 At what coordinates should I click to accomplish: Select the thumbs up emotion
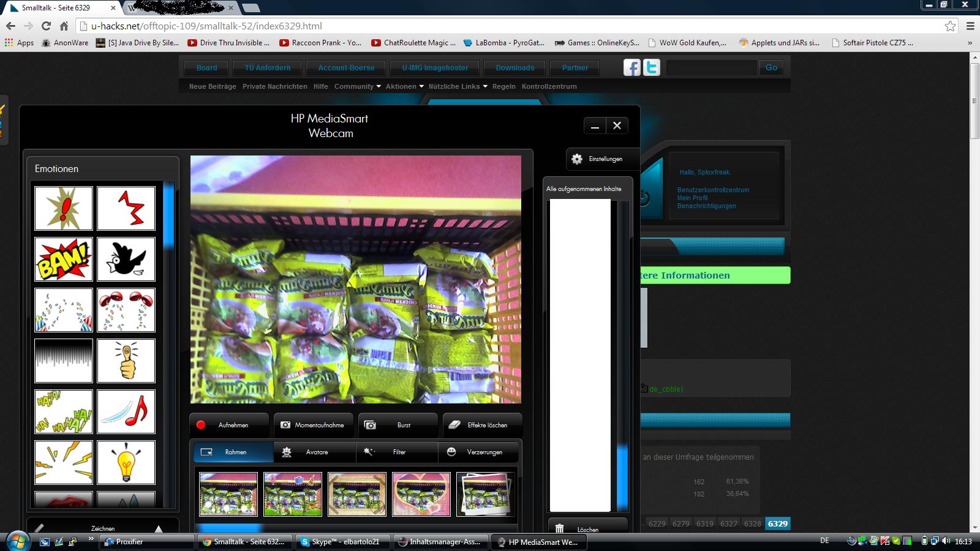click(126, 361)
